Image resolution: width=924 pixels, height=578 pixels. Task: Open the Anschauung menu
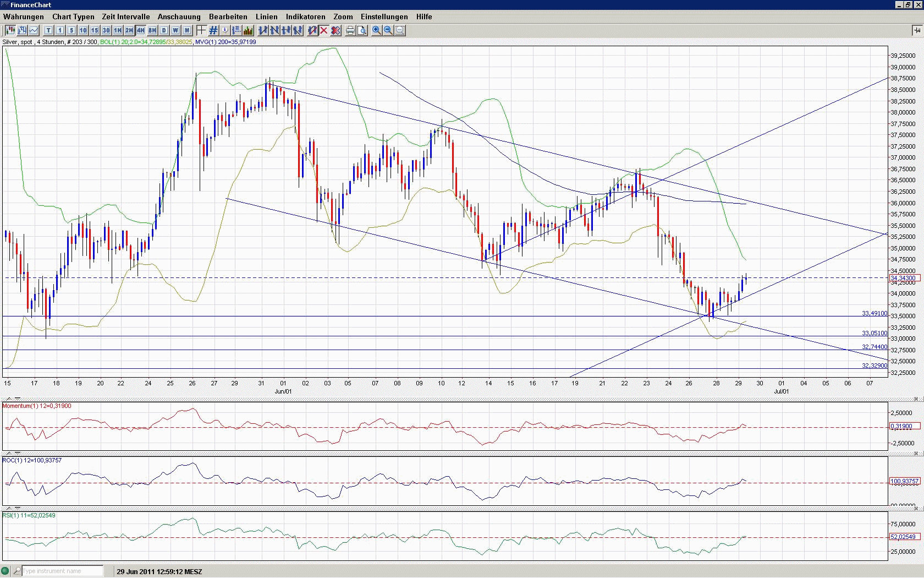coord(179,17)
